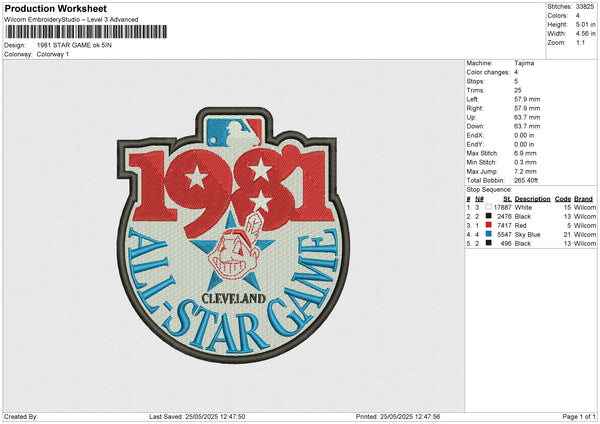Select the Width value '4.56 in'
The image size is (600, 424).
(585, 34)
